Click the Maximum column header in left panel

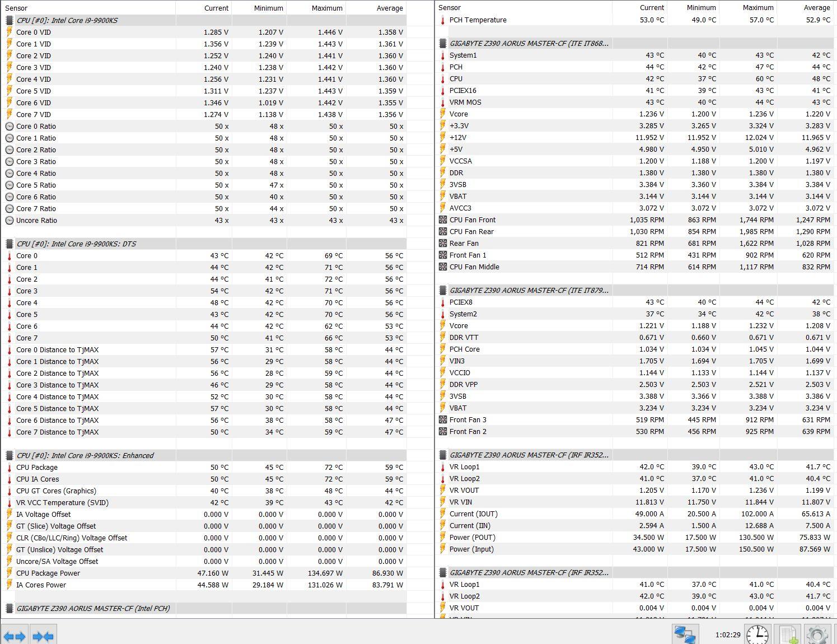click(x=326, y=8)
